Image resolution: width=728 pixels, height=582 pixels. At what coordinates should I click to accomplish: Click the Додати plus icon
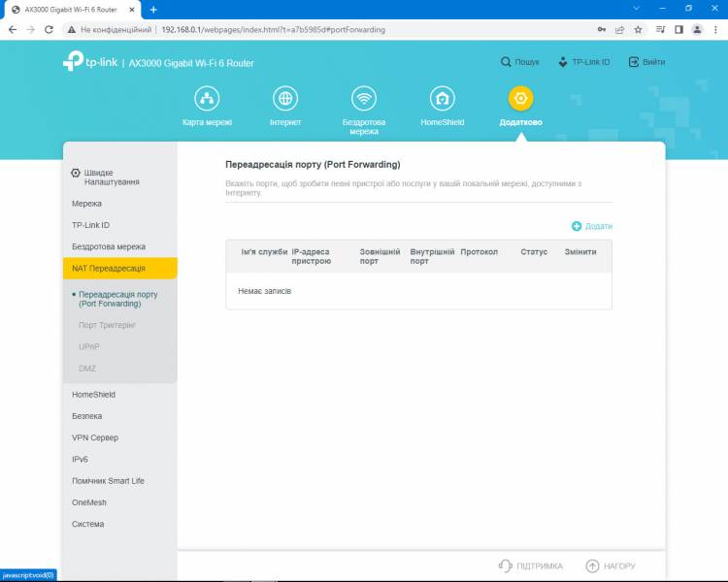577,226
